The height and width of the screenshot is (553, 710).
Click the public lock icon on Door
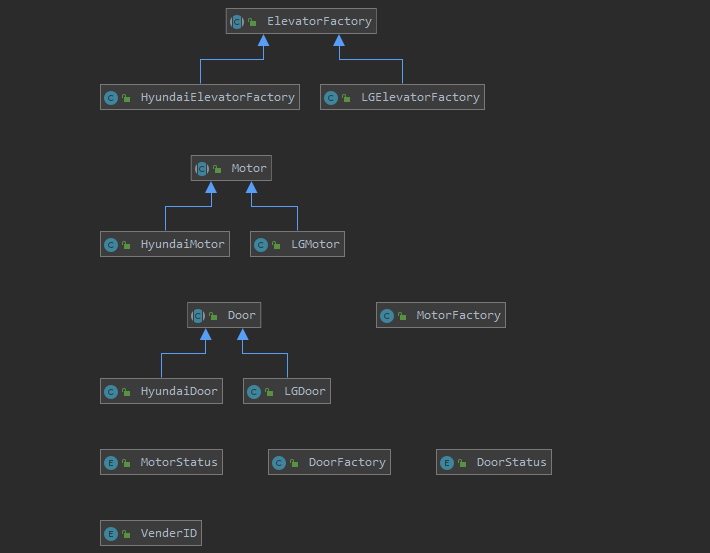tap(213, 316)
